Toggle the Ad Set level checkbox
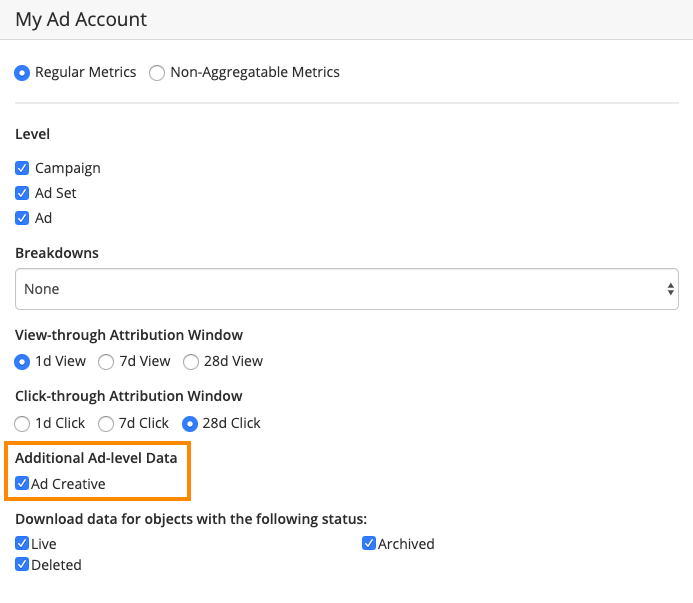The width and height of the screenshot is (693, 603). 22,193
